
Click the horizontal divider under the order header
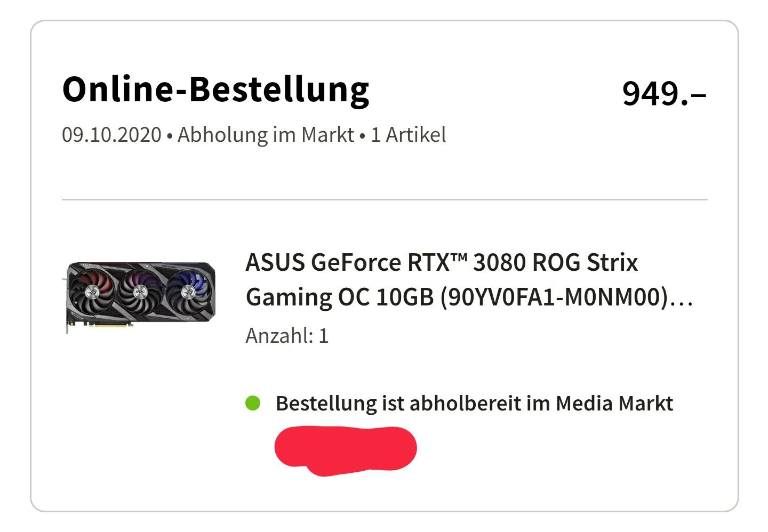(384, 200)
